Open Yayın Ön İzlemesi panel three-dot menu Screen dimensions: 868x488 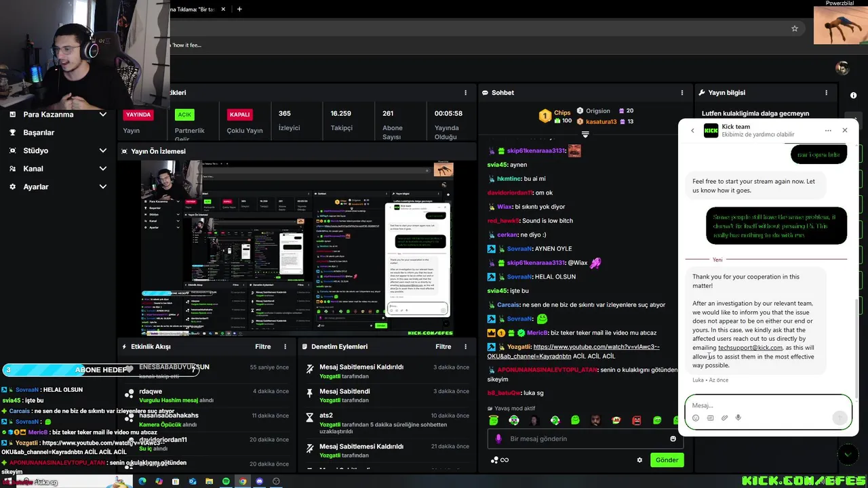click(465, 151)
